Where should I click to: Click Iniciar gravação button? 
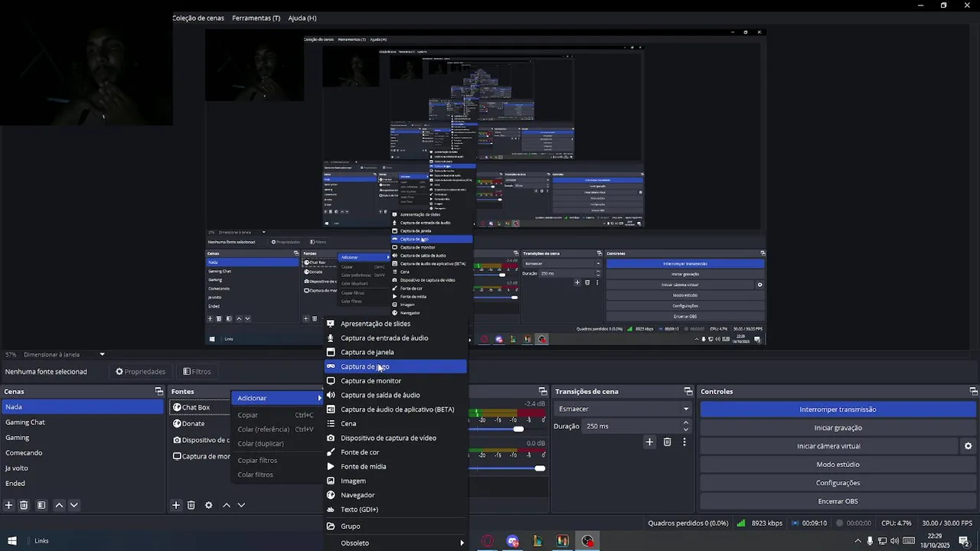[838, 428]
